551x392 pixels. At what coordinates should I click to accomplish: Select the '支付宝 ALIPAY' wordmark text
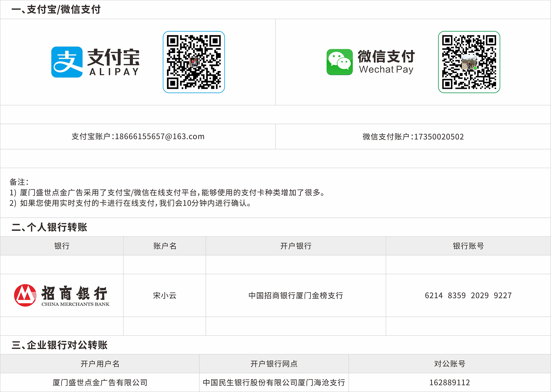tap(113, 62)
